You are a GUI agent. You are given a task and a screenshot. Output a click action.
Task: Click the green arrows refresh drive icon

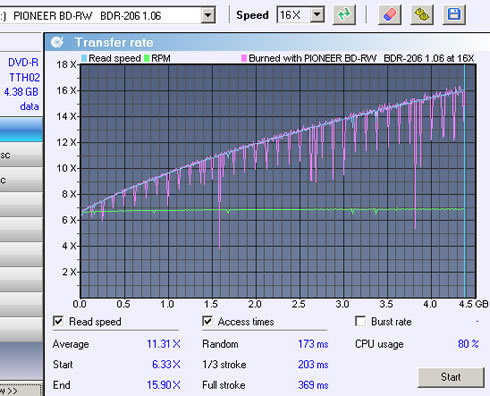point(344,15)
